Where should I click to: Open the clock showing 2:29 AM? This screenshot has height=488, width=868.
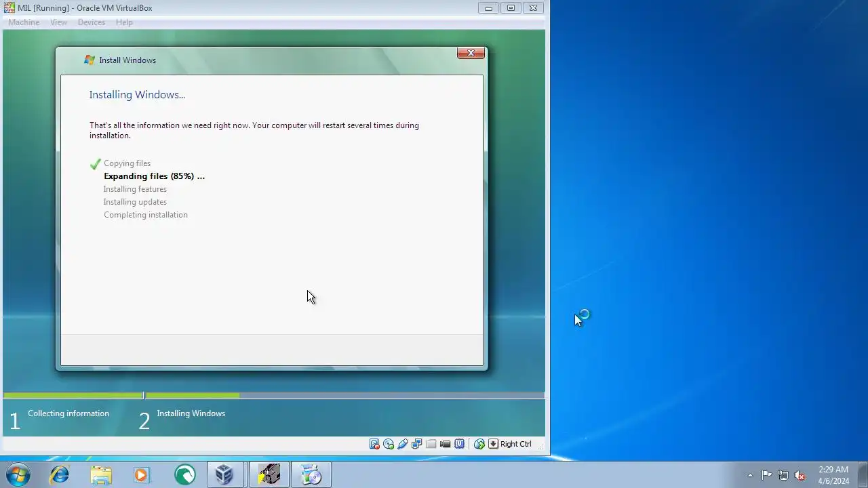click(x=833, y=475)
